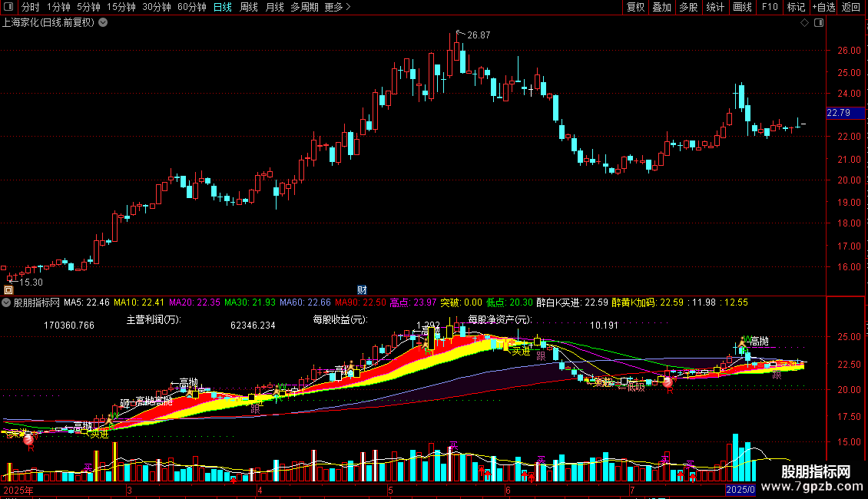Open the 多股 multi-stock view
868x499 pixels.
[x=688, y=7]
